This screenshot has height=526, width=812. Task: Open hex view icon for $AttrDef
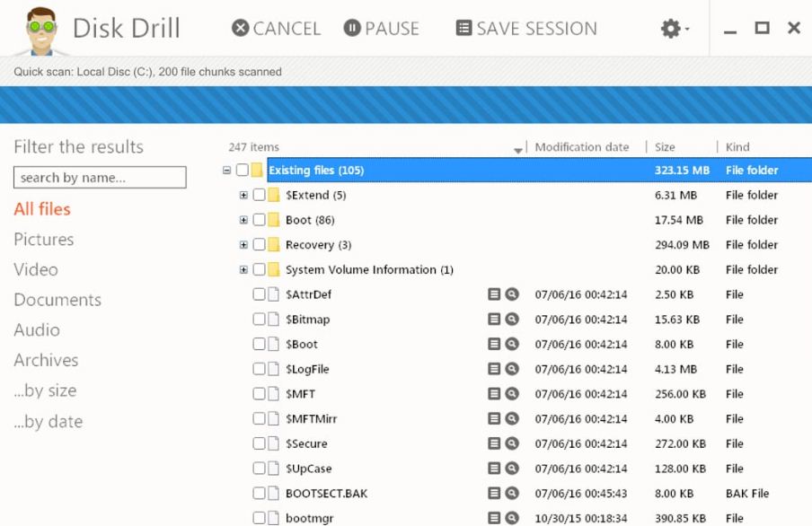[x=494, y=294]
